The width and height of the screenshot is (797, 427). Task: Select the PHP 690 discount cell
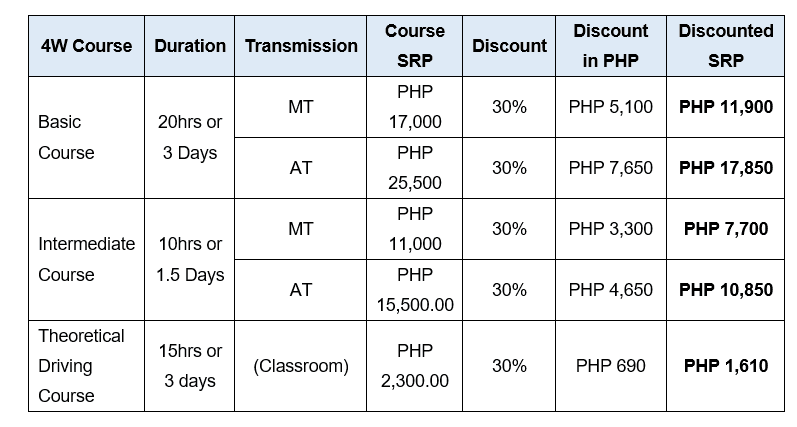(x=610, y=366)
